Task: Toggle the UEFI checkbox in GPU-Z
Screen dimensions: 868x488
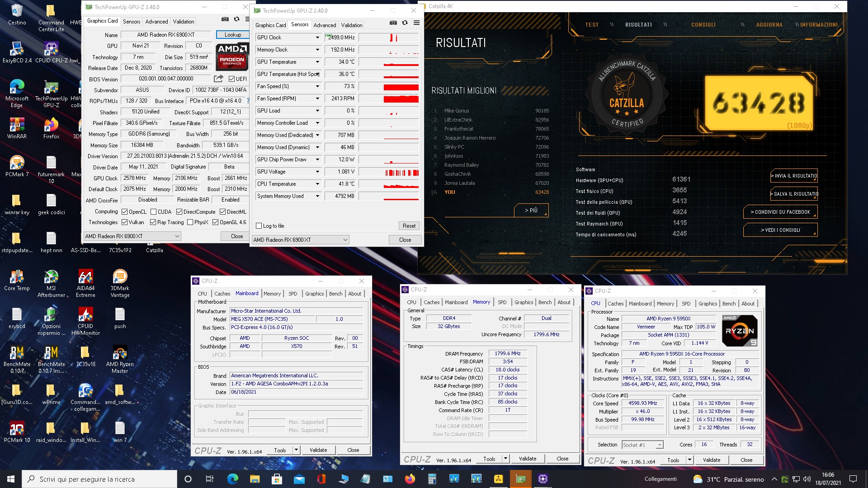Action: pos(231,79)
